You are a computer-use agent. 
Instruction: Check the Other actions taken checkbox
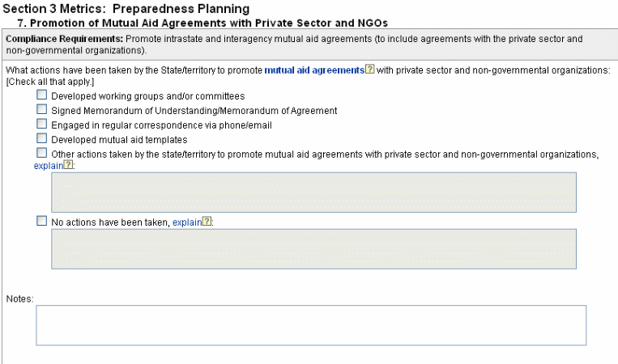tap(42, 153)
